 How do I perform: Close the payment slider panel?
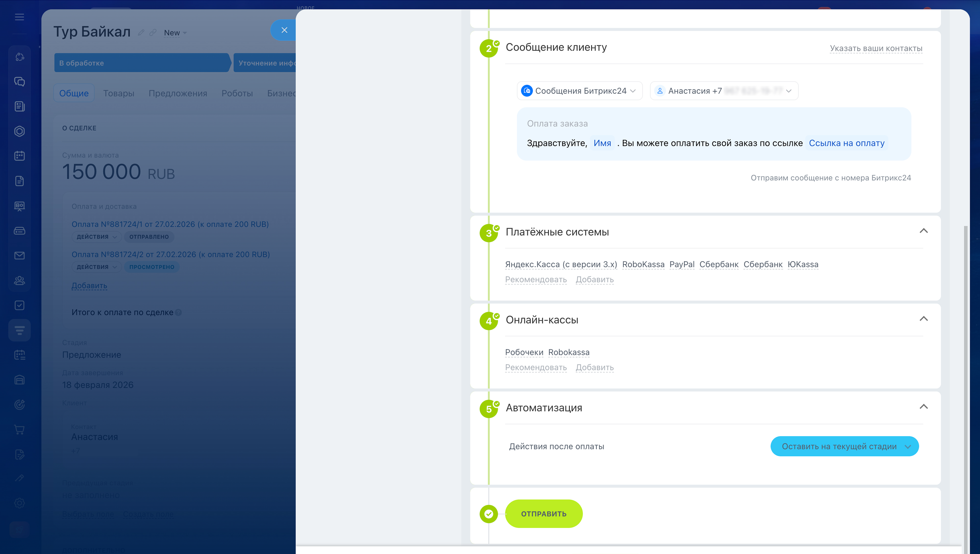click(x=284, y=30)
